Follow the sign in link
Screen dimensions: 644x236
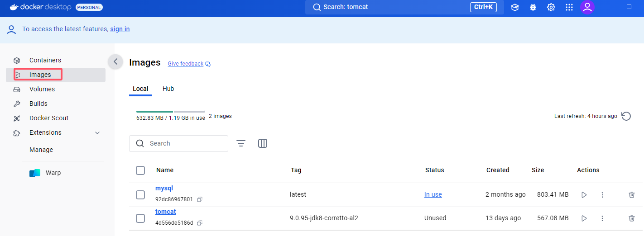pos(120,29)
